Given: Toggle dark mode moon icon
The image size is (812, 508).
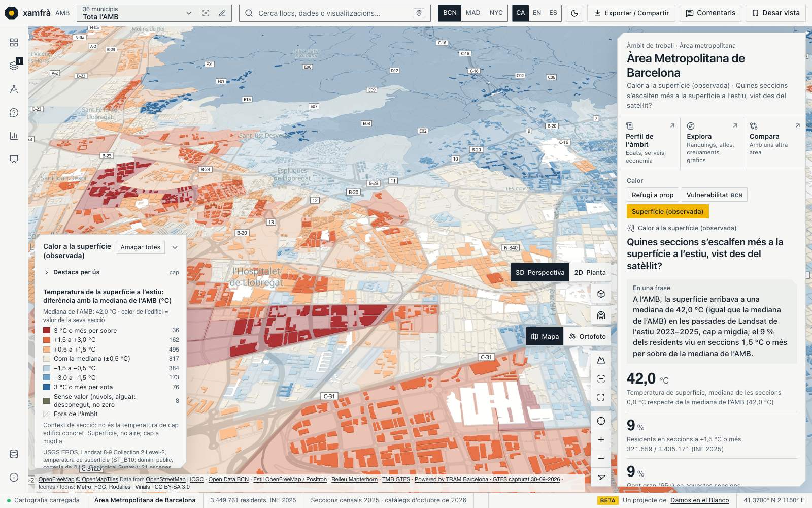Looking at the screenshot, I should 574,13.
